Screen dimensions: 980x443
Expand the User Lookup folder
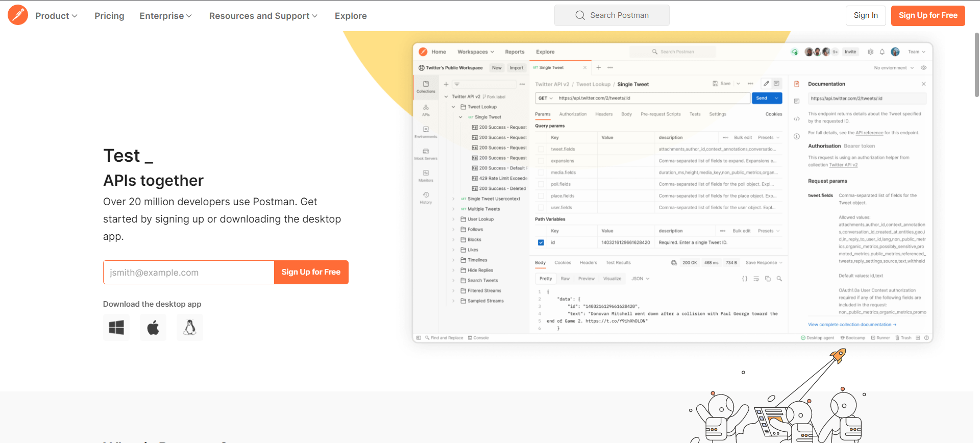tap(453, 219)
